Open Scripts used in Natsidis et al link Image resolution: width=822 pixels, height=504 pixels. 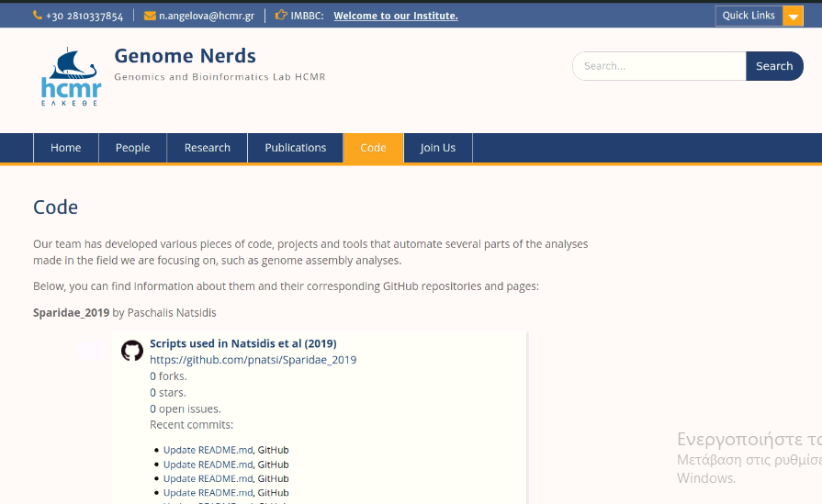click(243, 343)
